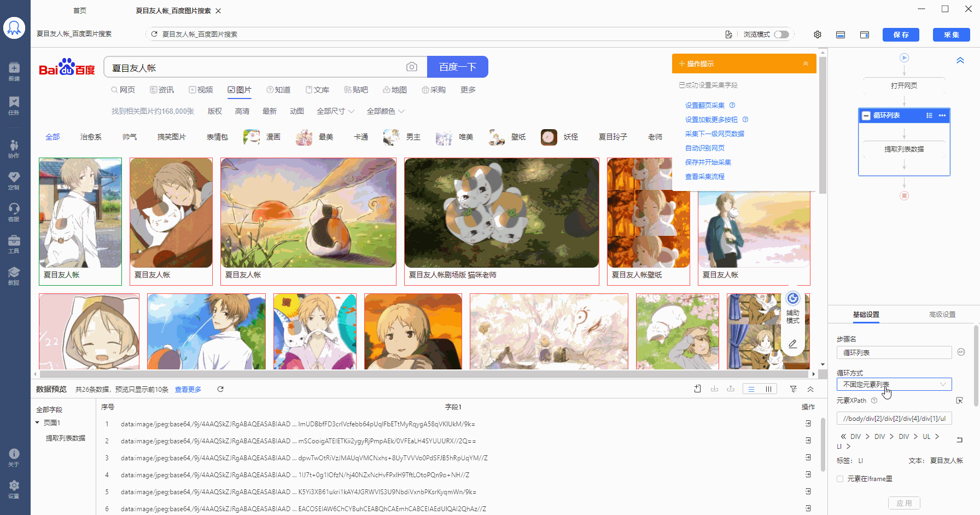Switch data preview to vertical columns view

tap(768, 389)
